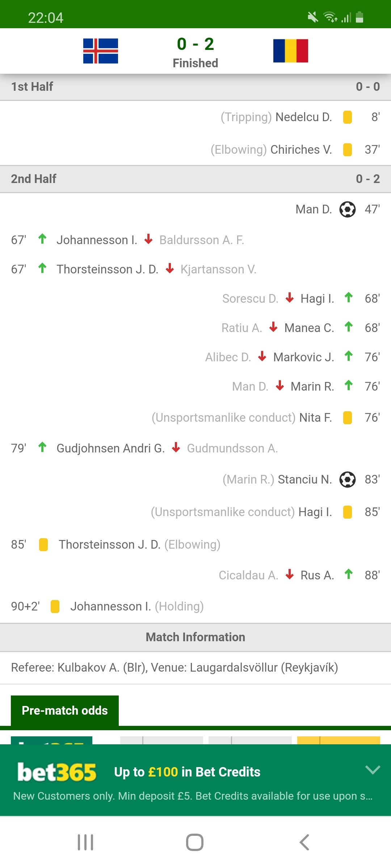
Task: Tap Chiriches V. yellow card at 37'
Action: pyautogui.click(x=348, y=150)
